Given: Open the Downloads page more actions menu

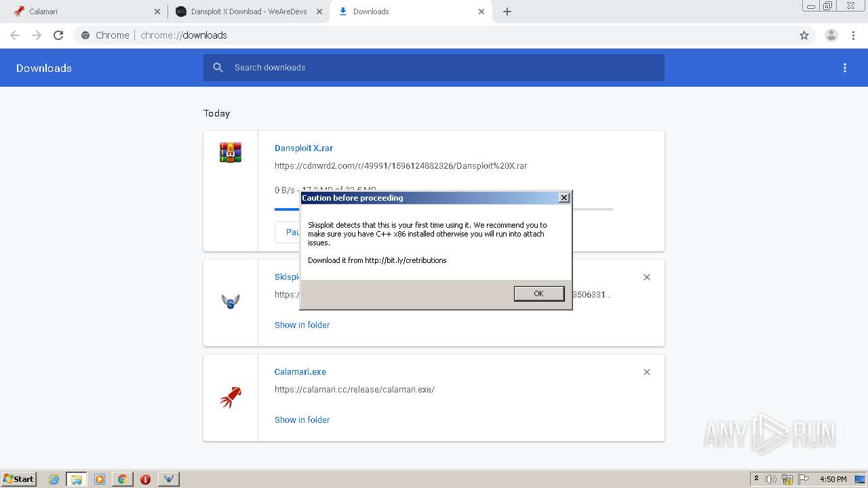Looking at the screenshot, I should tap(845, 68).
